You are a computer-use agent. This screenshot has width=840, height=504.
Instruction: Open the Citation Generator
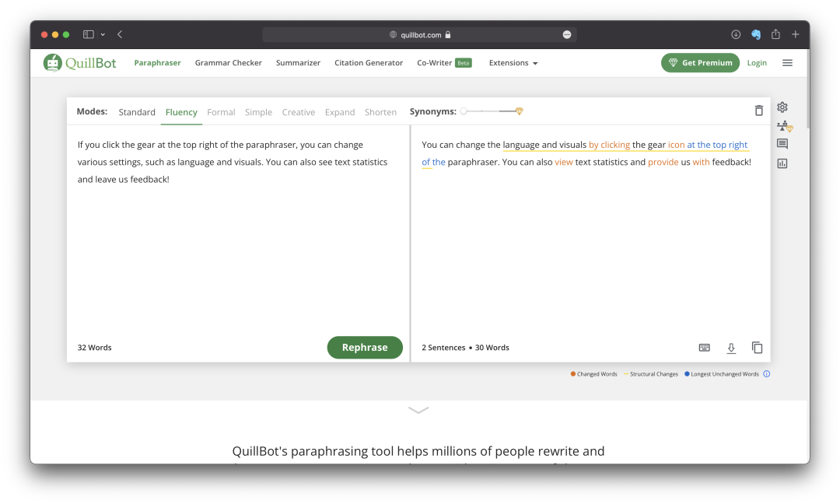369,63
